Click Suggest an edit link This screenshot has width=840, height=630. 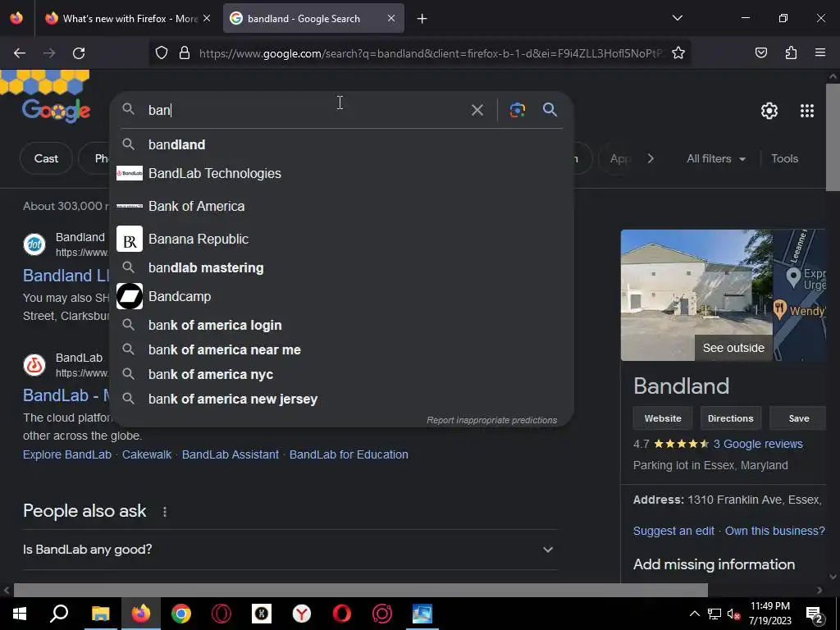click(673, 531)
